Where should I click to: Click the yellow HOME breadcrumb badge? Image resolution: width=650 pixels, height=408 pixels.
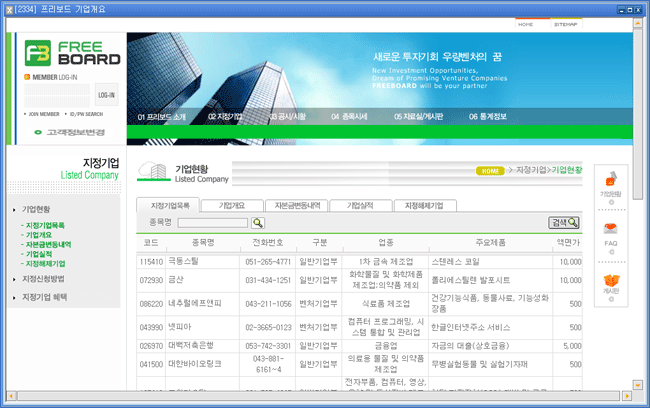[489, 171]
